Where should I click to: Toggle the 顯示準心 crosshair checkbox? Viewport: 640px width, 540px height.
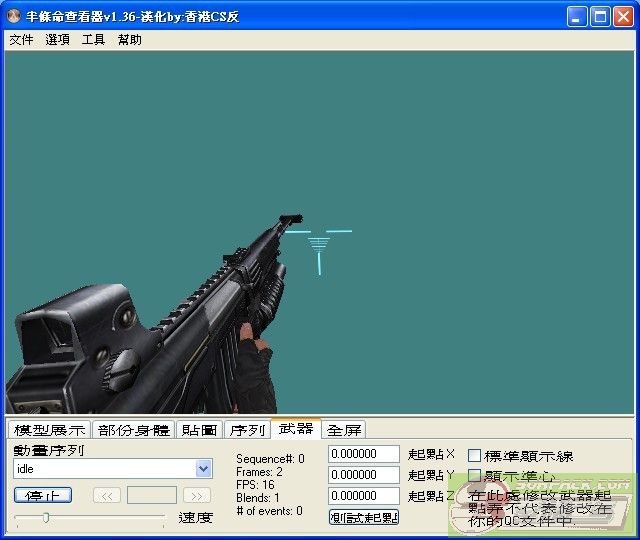[x=475, y=476]
